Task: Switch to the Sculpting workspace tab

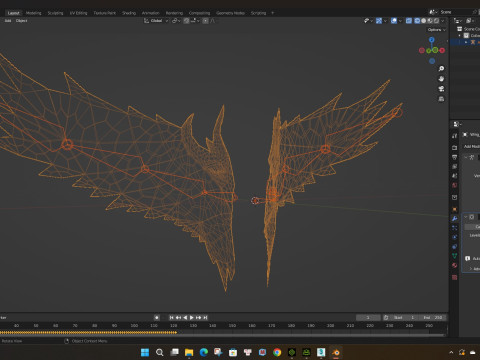Action: (x=55, y=13)
